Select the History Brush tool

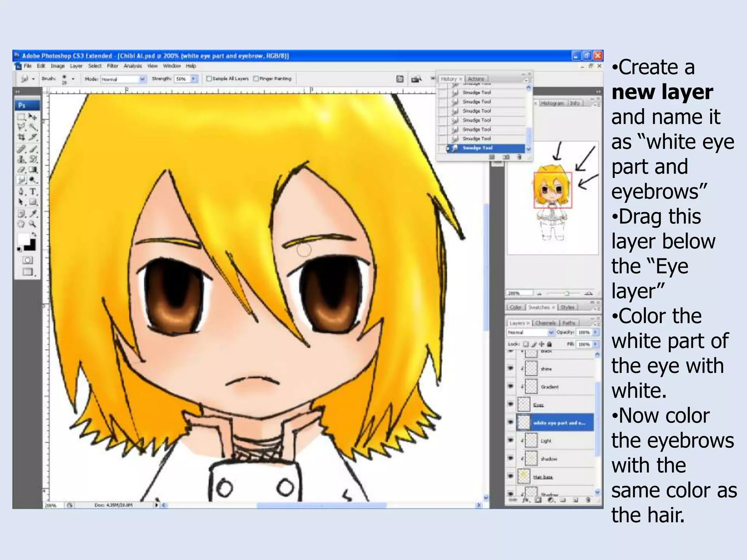point(33,159)
